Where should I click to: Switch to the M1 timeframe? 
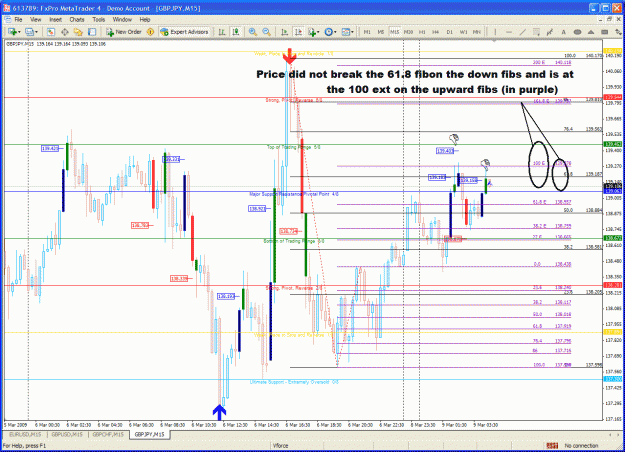[x=367, y=32]
